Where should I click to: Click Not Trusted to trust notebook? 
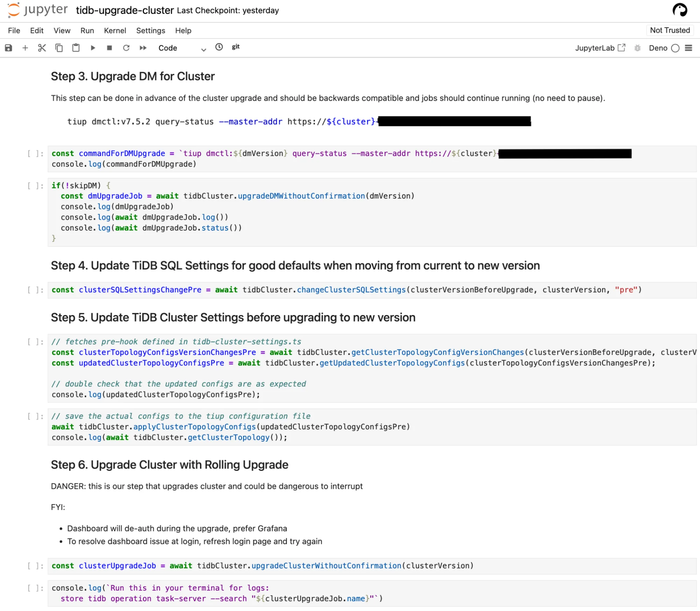[669, 30]
